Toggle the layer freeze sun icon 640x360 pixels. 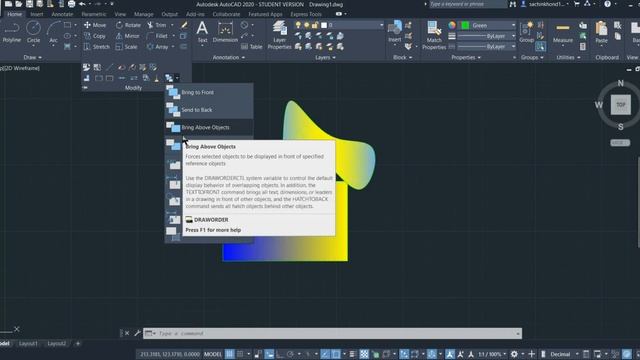307,25
